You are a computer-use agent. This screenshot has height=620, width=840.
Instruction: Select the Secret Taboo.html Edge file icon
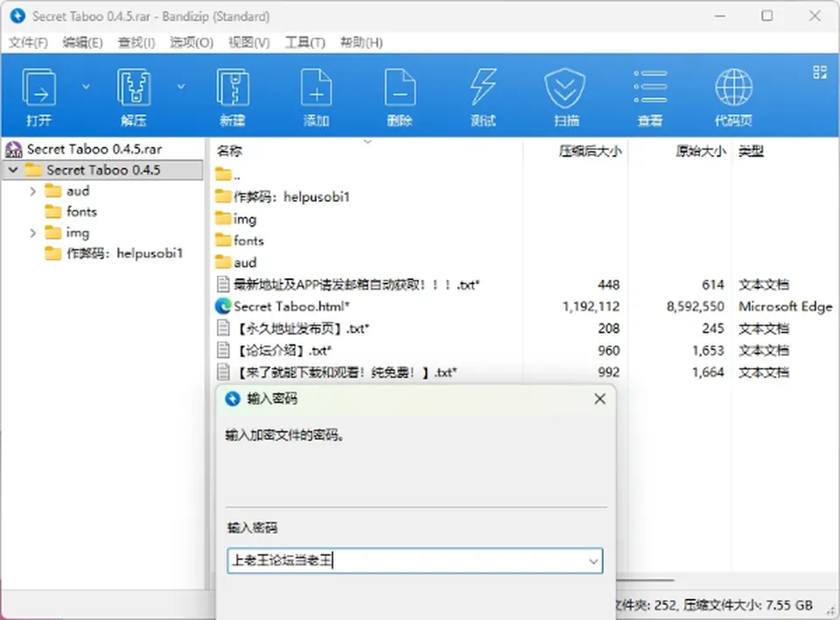(223, 306)
